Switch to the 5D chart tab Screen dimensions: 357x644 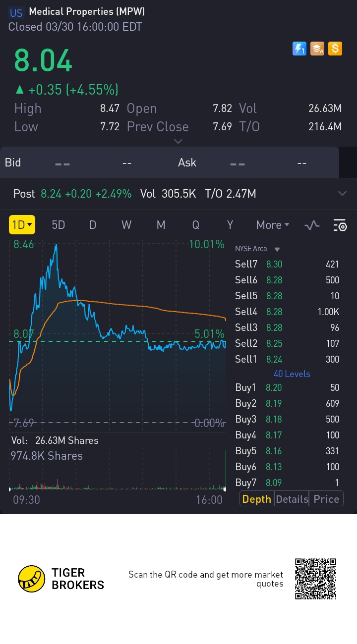click(x=59, y=225)
